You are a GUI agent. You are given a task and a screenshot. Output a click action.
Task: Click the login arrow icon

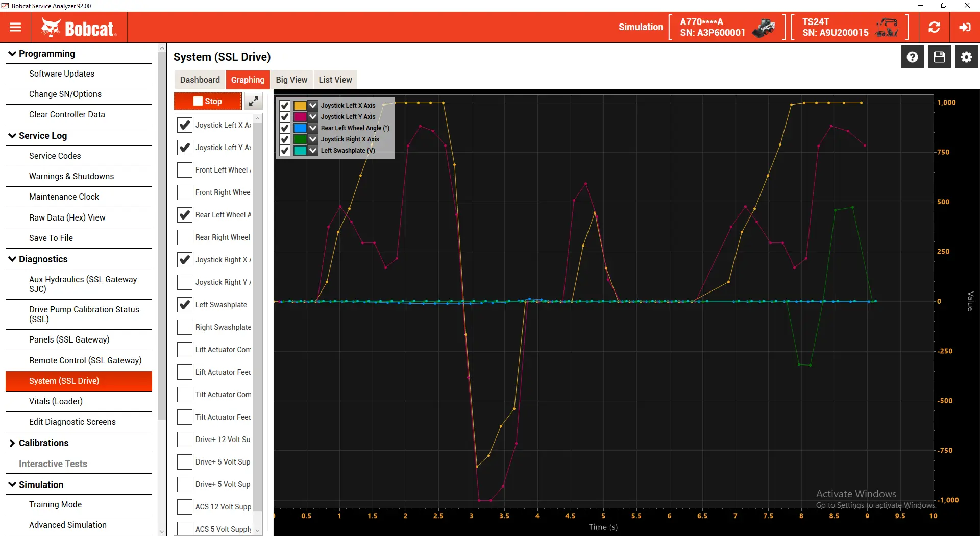[x=965, y=28]
